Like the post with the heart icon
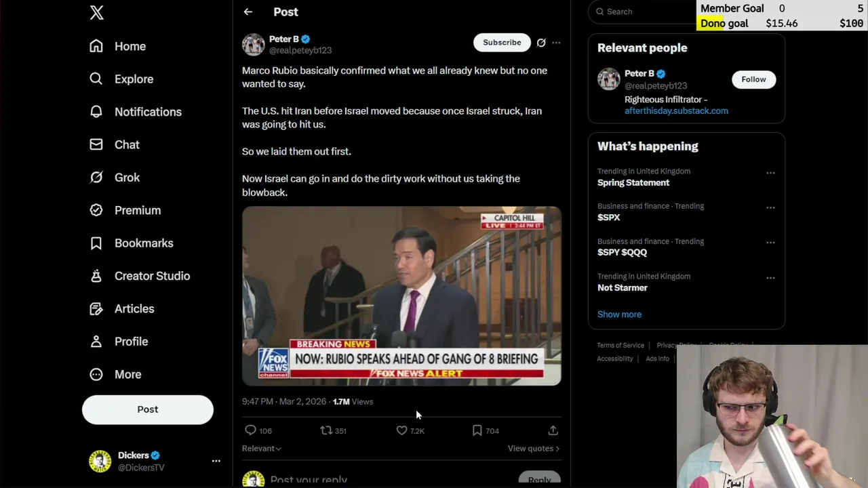The height and width of the screenshot is (488, 868). pos(402,430)
